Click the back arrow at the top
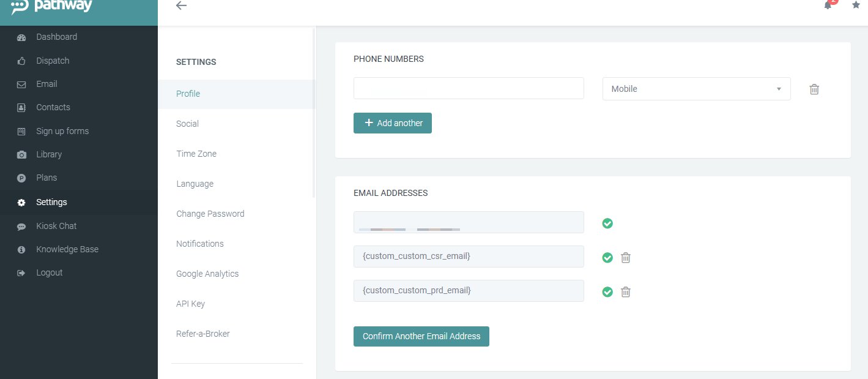The height and width of the screenshot is (379, 868). click(180, 6)
